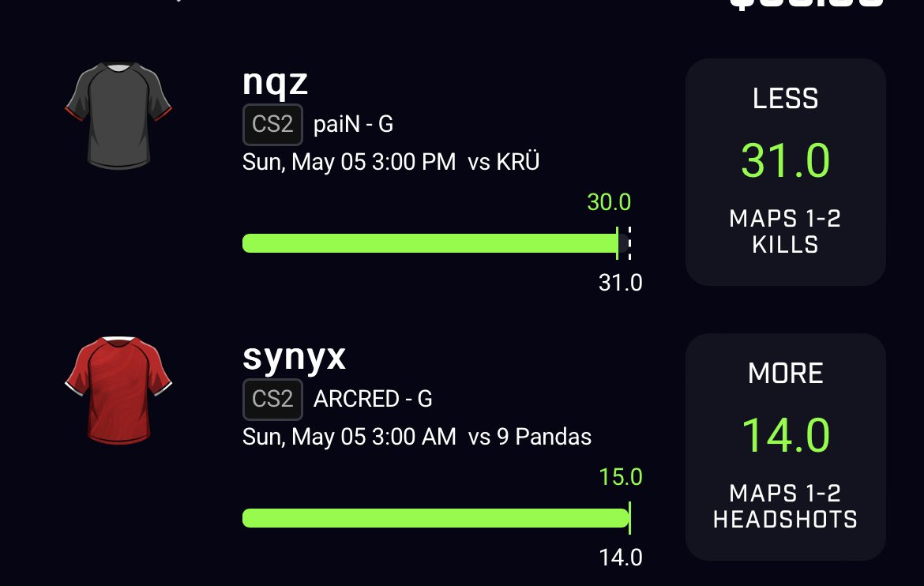
Task: Tap the 15.0 current value label
Action: pyautogui.click(x=621, y=477)
